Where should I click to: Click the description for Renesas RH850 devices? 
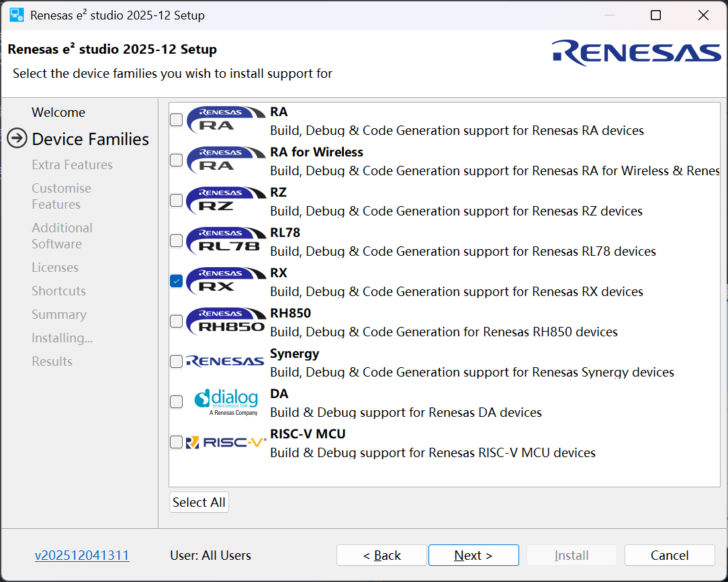444,332
